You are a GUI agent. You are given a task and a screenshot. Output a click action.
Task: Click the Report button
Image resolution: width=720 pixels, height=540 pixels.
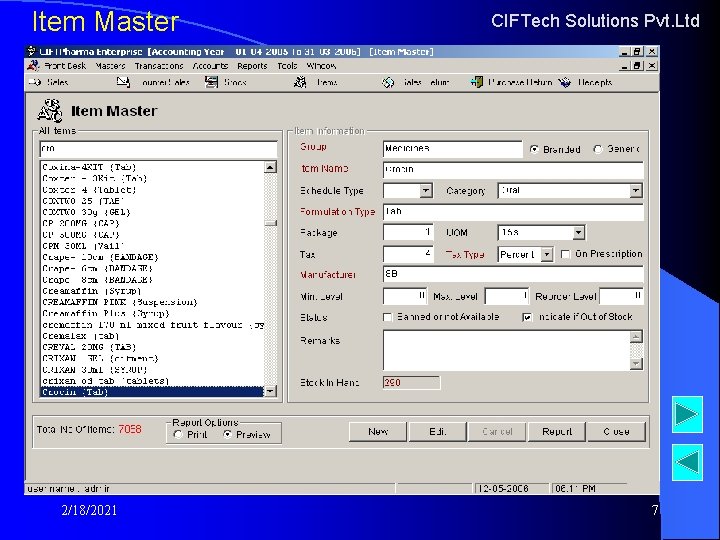(557, 432)
